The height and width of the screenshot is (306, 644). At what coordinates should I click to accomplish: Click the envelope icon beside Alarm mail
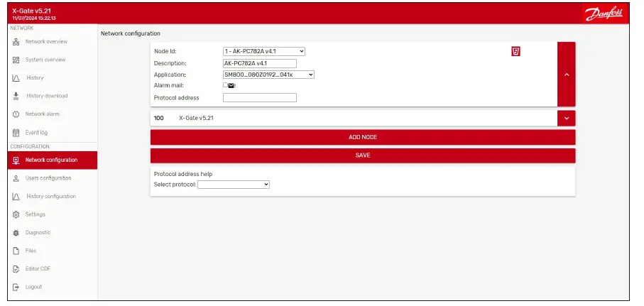231,86
